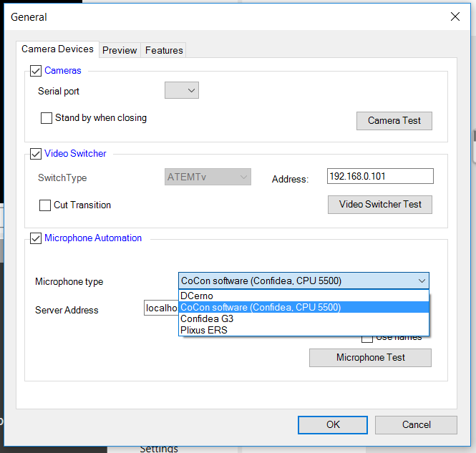Toggle the Microphone Automation checkbox

point(36,238)
